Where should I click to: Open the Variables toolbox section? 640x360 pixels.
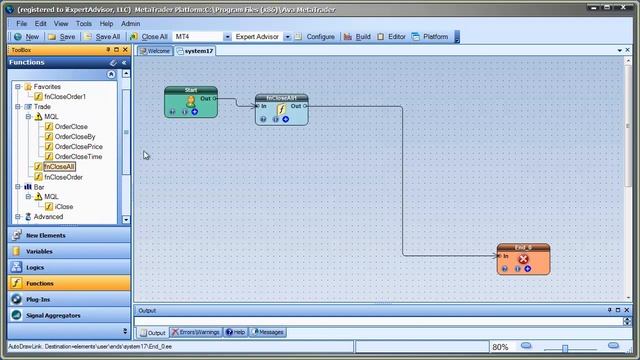[69, 251]
